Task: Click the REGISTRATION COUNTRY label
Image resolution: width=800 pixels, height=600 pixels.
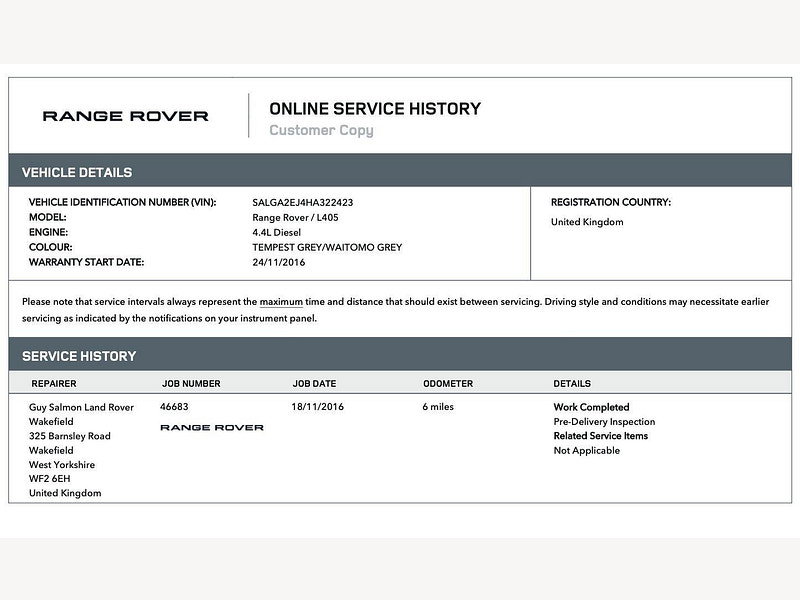Action: [x=611, y=203]
